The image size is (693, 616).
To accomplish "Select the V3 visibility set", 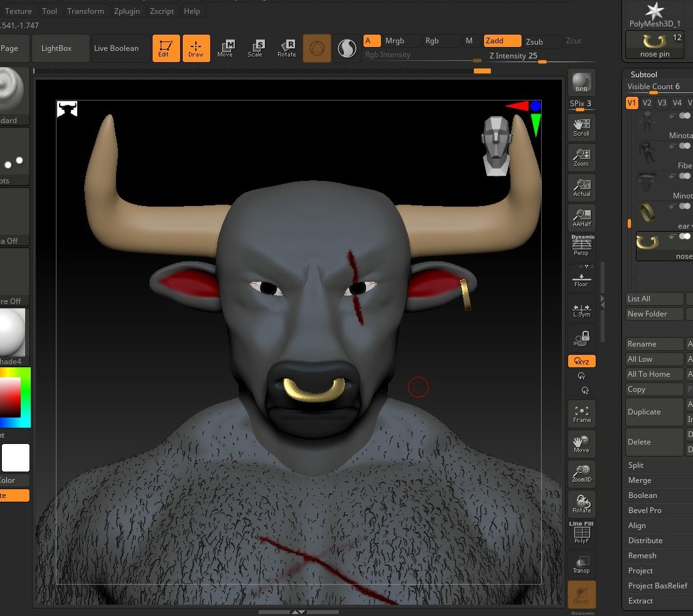I will pos(662,102).
